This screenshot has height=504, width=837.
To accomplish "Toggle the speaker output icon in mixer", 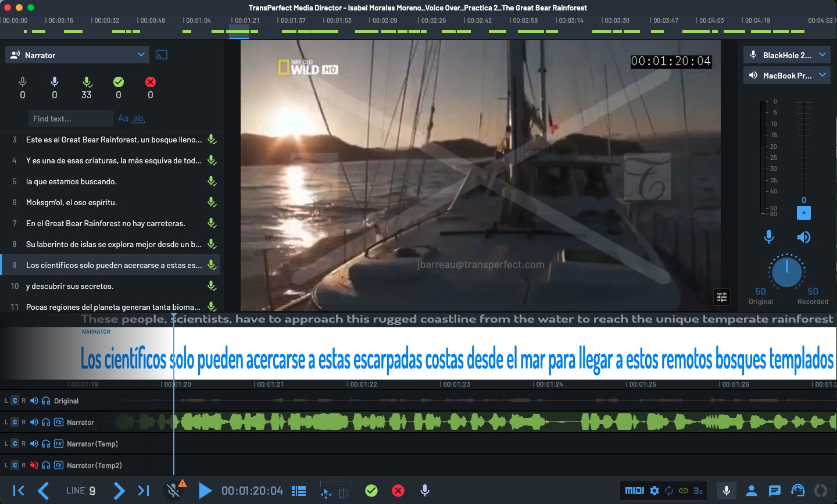I will (804, 237).
